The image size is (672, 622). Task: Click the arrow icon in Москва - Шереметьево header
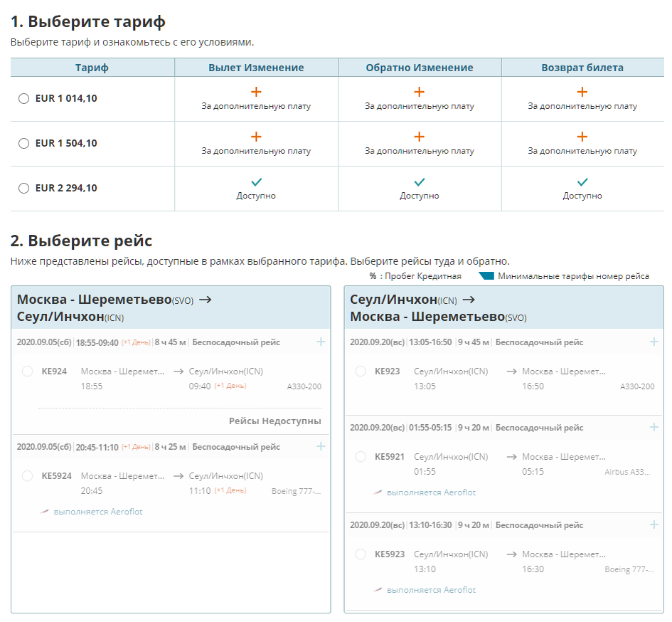click(x=206, y=300)
